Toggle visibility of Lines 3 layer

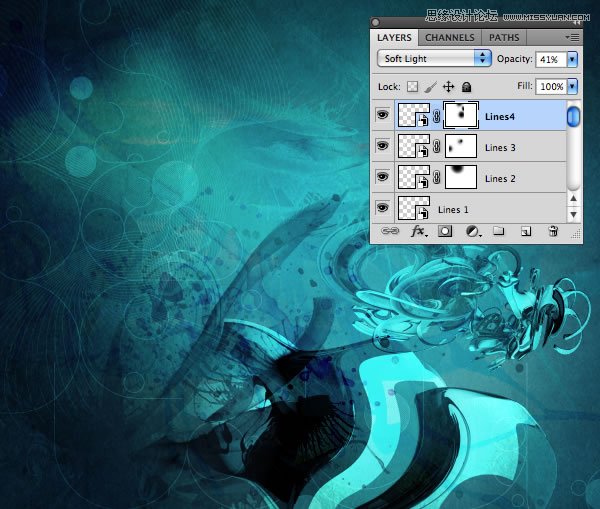coord(381,147)
